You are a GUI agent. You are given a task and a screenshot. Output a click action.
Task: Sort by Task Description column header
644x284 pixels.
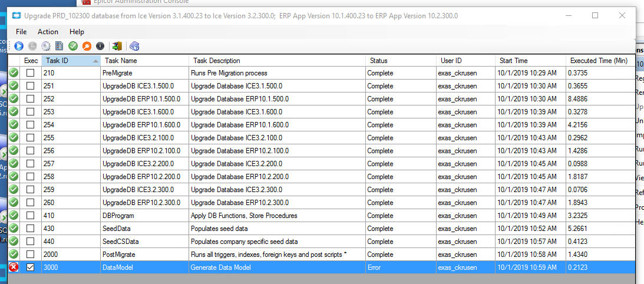[x=278, y=61]
